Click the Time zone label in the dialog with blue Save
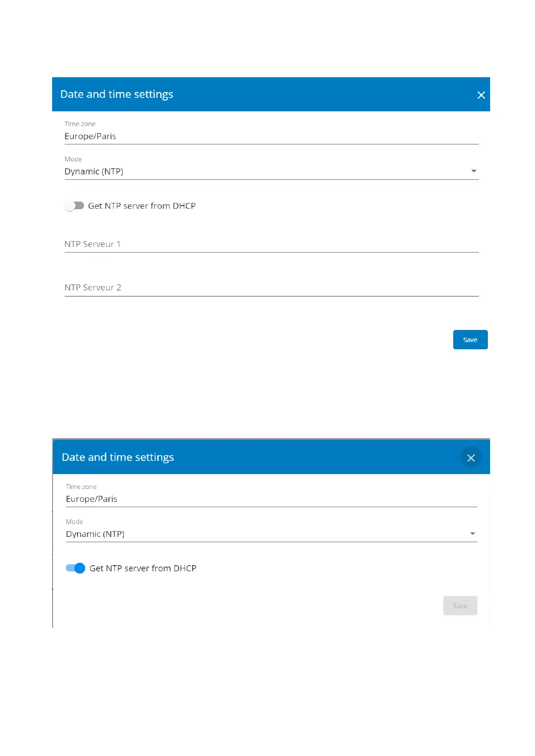Viewport: 535px width, 756px height. coord(80,124)
